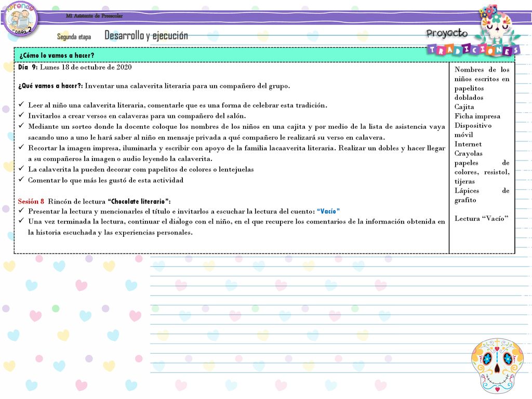Click 'Lectura “Vacío”' in materials column
This screenshot has width=532, height=399.
click(482, 219)
